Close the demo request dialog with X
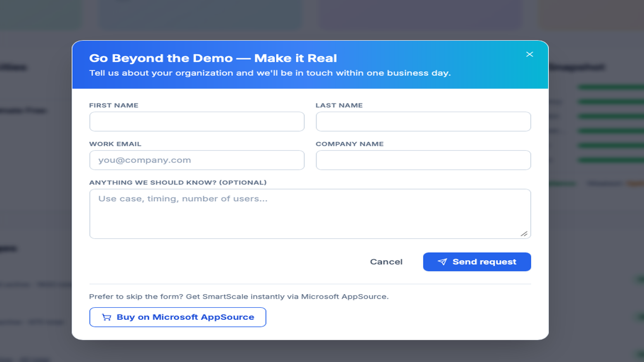 tap(529, 54)
